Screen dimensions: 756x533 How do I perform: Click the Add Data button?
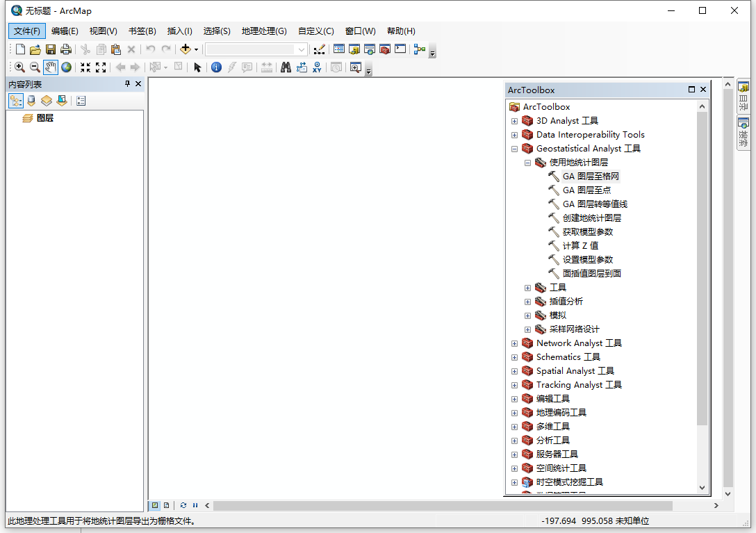(186, 49)
